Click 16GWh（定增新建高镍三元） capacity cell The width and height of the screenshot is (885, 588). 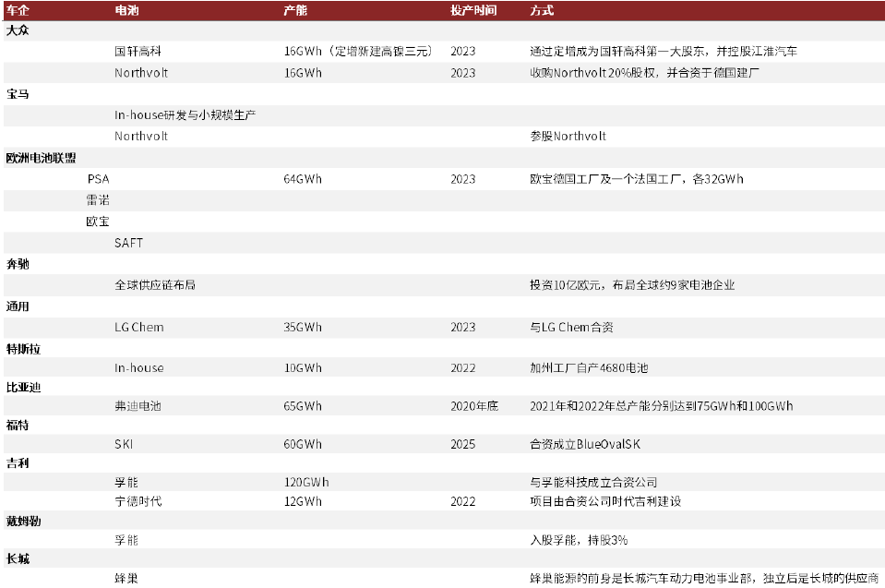(x=358, y=52)
